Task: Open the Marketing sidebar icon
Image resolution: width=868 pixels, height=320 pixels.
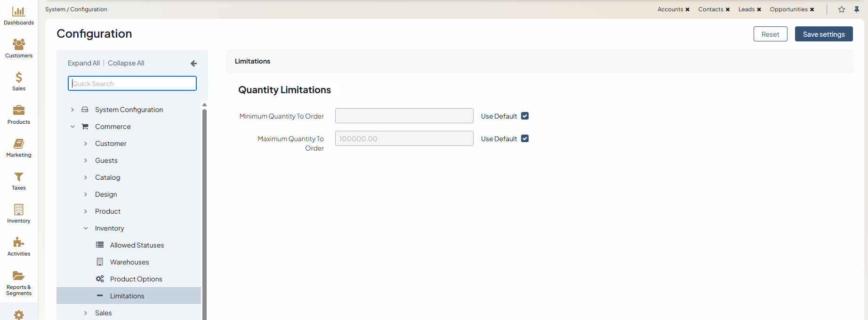Action: click(19, 144)
